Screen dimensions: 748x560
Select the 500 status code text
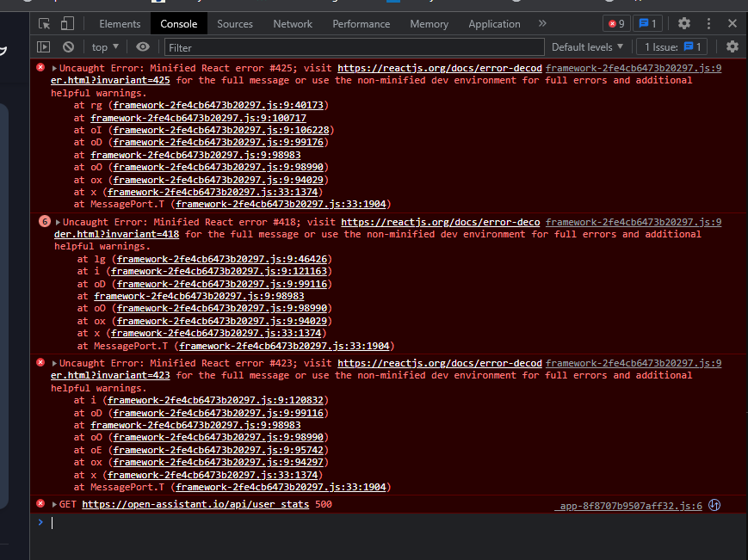click(x=324, y=504)
